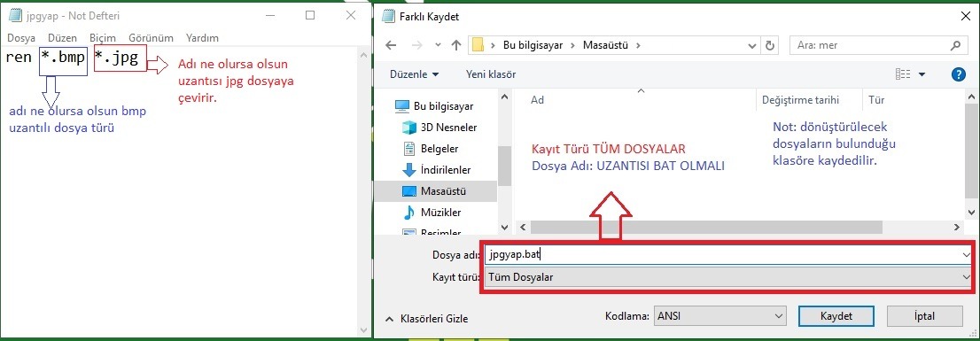Click the folder icon in the address bar
This screenshot has height=341, width=980.
pyautogui.click(x=478, y=45)
